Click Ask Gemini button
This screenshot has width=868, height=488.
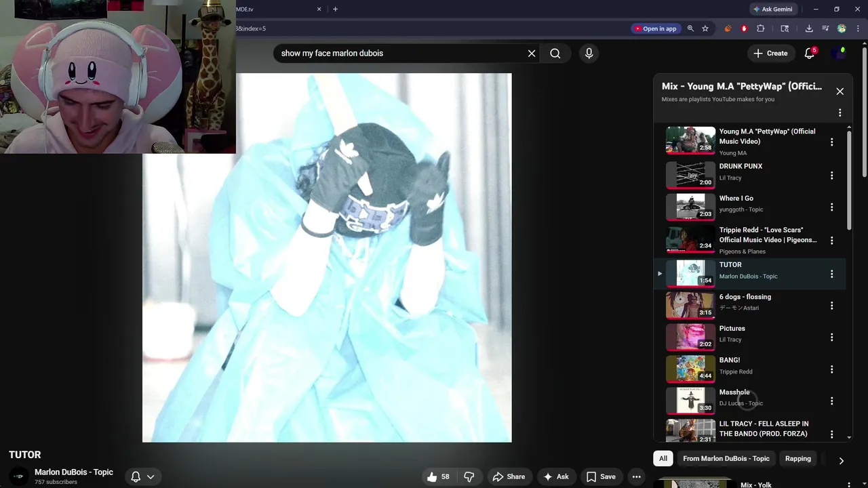coord(772,9)
